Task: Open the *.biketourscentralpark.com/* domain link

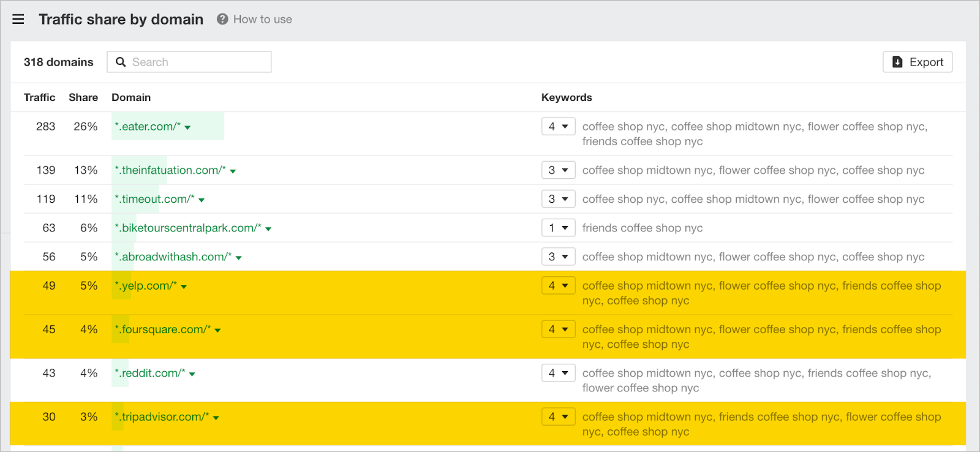Action: coord(188,228)
